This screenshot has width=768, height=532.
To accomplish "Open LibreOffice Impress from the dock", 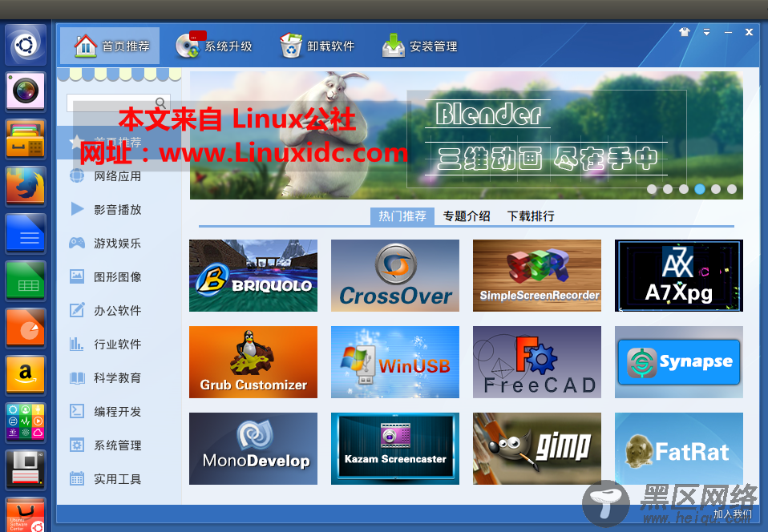I will pos(26,328).
